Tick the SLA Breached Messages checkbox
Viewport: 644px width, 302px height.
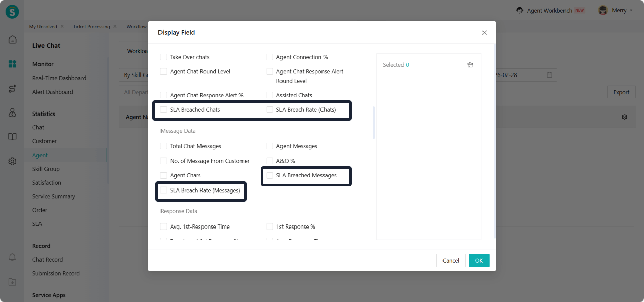(270, 175)
